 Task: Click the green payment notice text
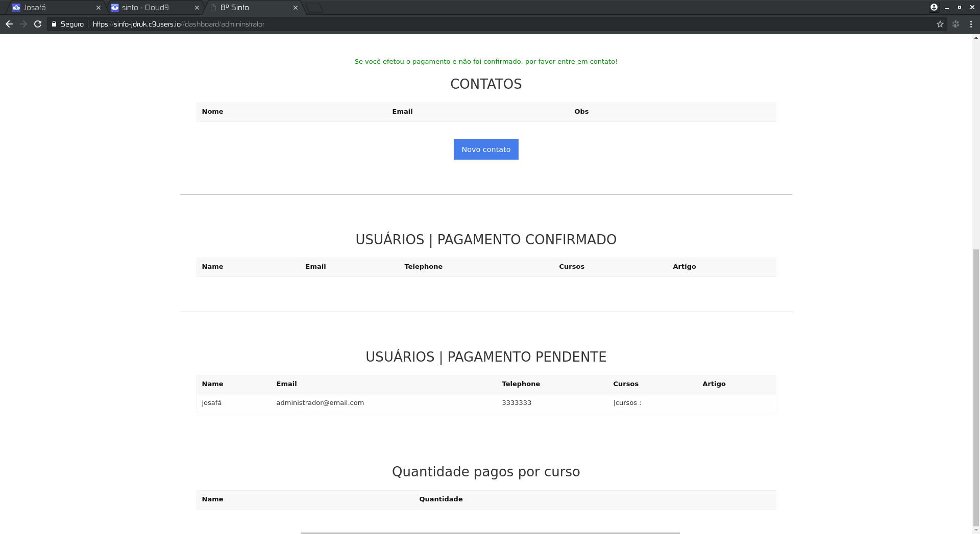486,62
